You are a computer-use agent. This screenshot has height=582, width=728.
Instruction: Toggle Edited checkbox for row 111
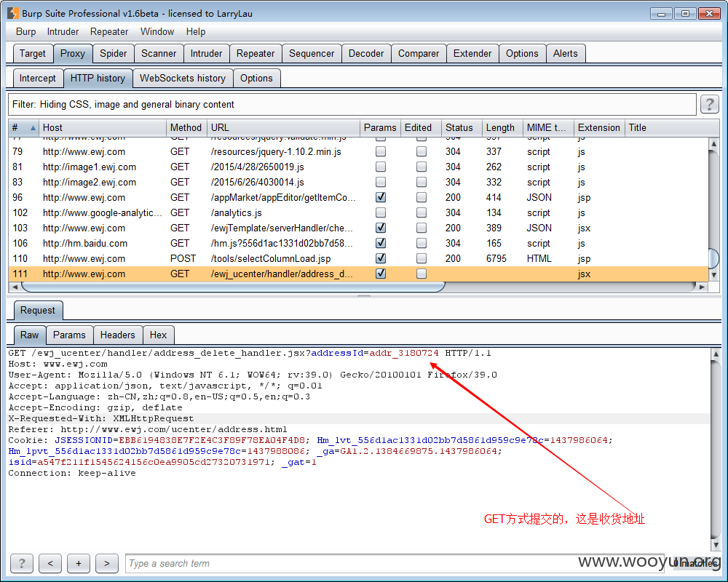[422, 274]
